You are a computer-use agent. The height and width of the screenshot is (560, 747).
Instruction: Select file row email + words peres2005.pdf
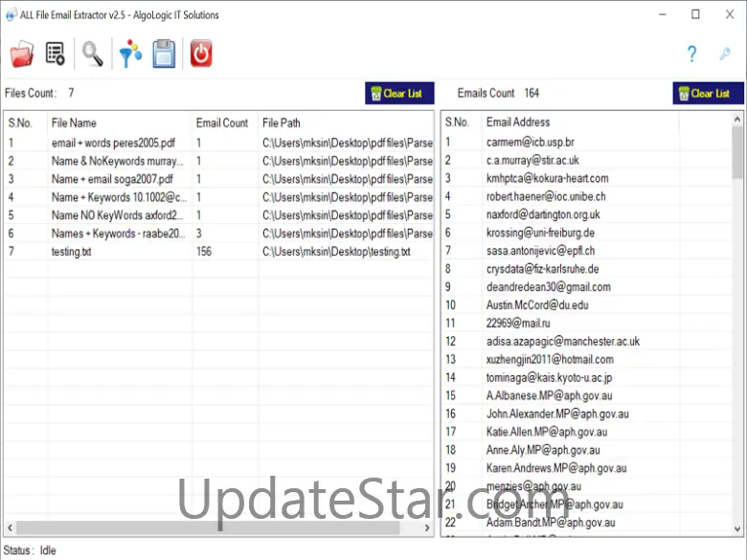(219, 143)
